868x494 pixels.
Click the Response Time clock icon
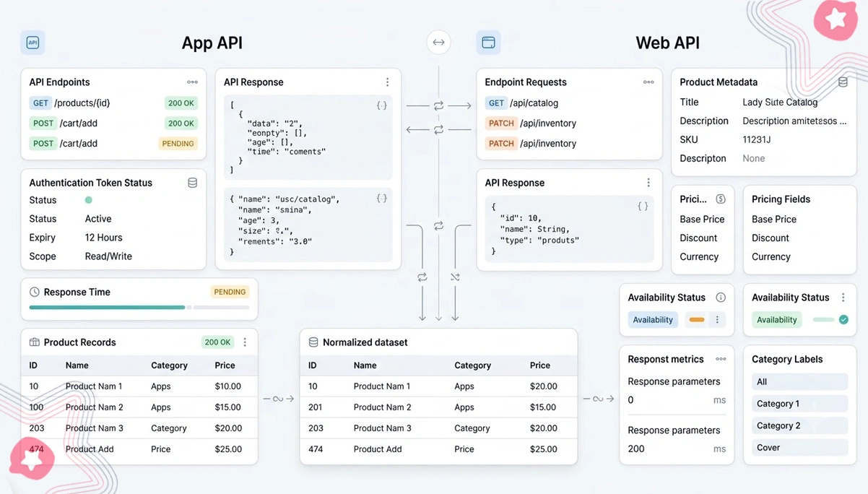pos(34,292)
